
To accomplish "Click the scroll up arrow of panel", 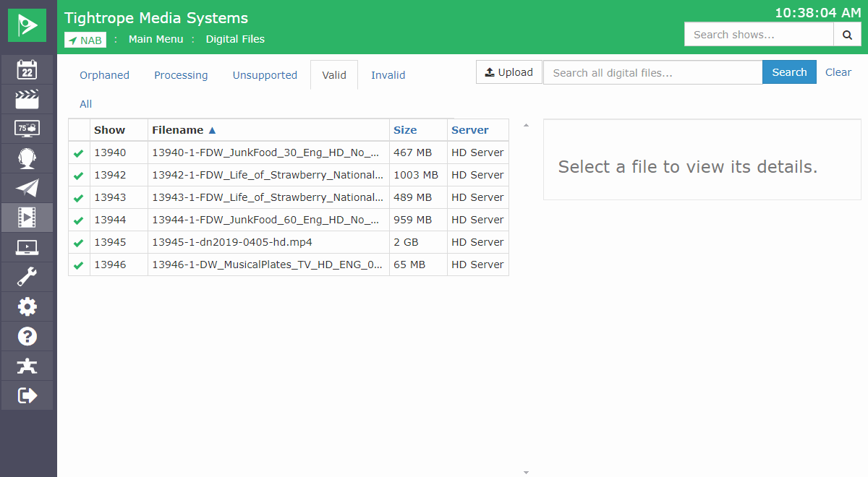I will tap(527, 126).
